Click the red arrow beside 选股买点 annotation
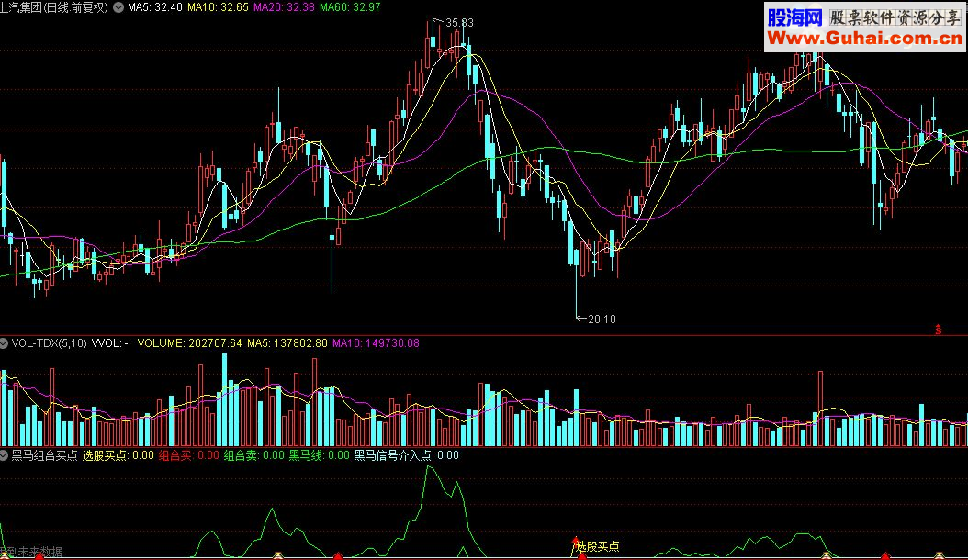Screen dimensions: 968x560 (x=575, y=543)
